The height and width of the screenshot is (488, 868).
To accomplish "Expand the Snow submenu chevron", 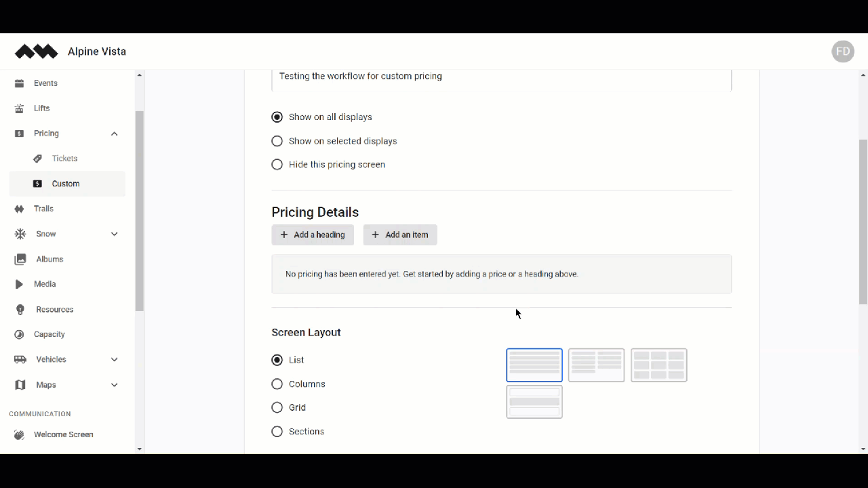I will tap(114, 234).
